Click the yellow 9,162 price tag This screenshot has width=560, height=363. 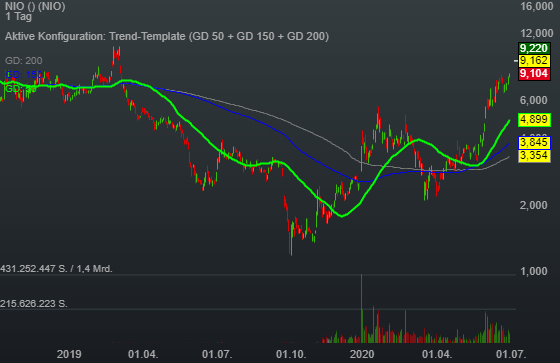tap(534, 60)
